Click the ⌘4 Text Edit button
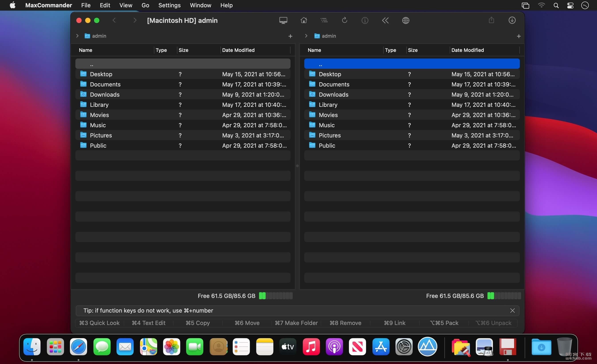 (149, 323)
